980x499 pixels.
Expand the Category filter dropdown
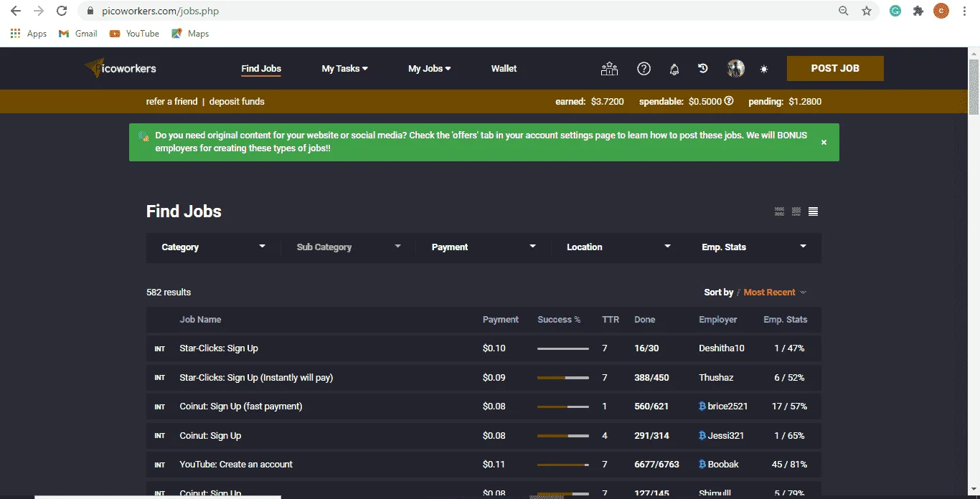coord(214,247)
